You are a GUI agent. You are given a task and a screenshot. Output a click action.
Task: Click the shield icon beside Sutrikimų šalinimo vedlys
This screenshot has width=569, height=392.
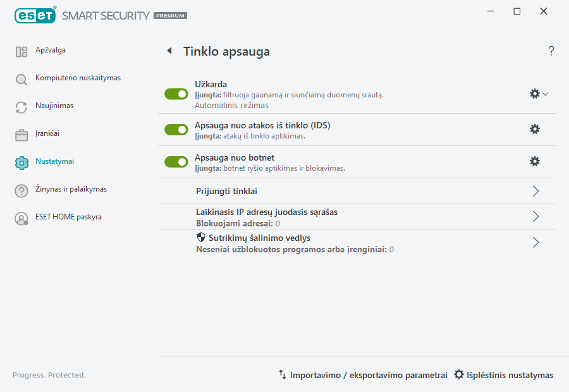tap(201, 238)
